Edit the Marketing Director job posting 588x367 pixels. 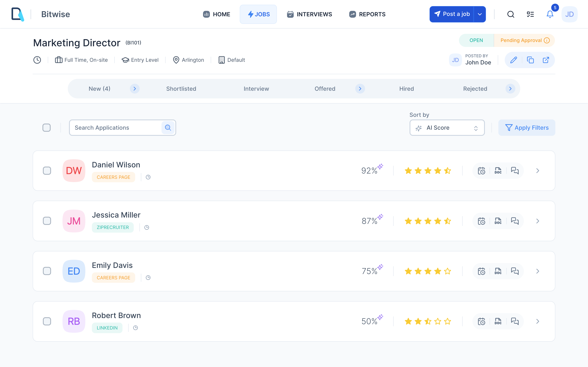(513, 60)
